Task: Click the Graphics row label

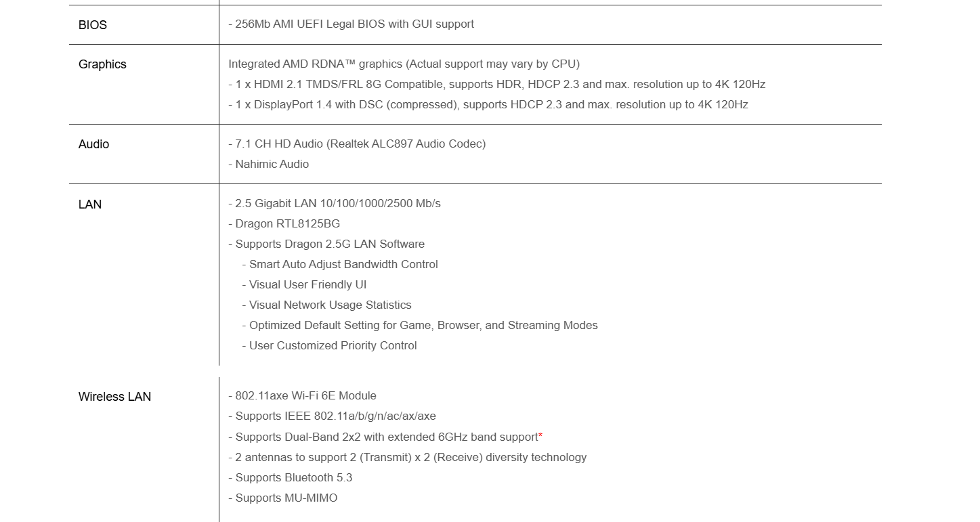Action: 102,64
